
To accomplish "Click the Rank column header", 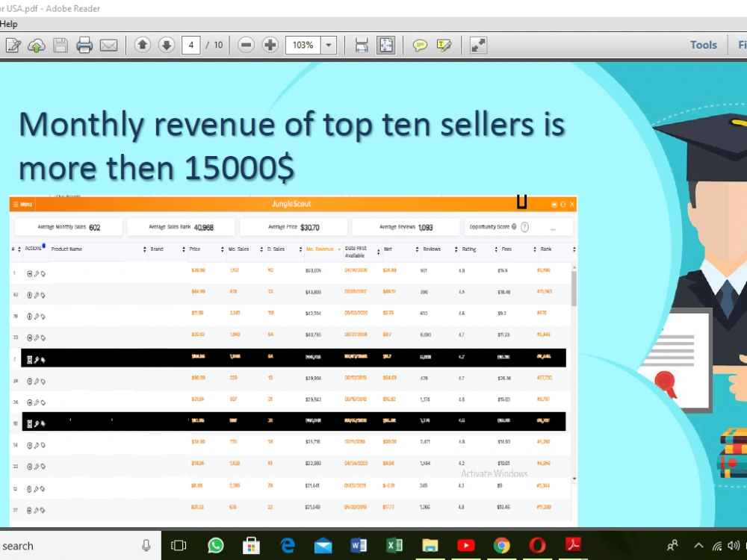I will (546, 249).
